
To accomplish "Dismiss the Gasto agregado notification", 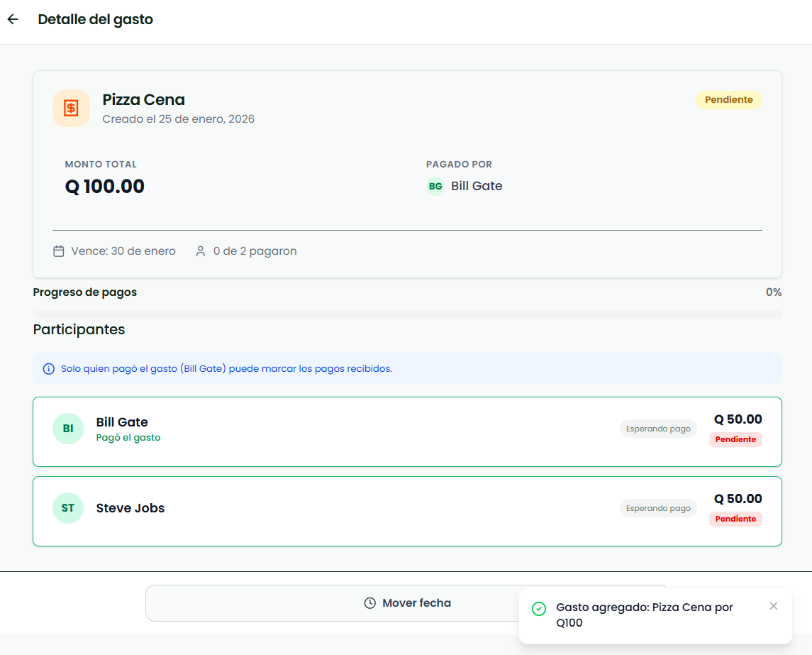I will point(773,606).
